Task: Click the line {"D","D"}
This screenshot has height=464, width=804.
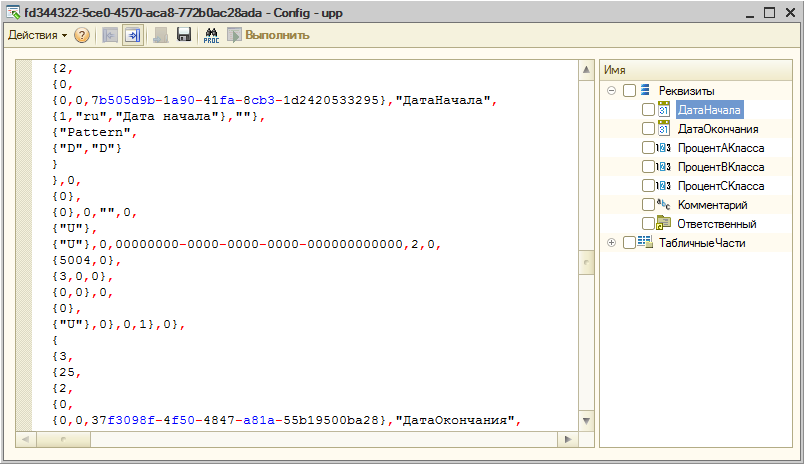Action: [87, 148]
